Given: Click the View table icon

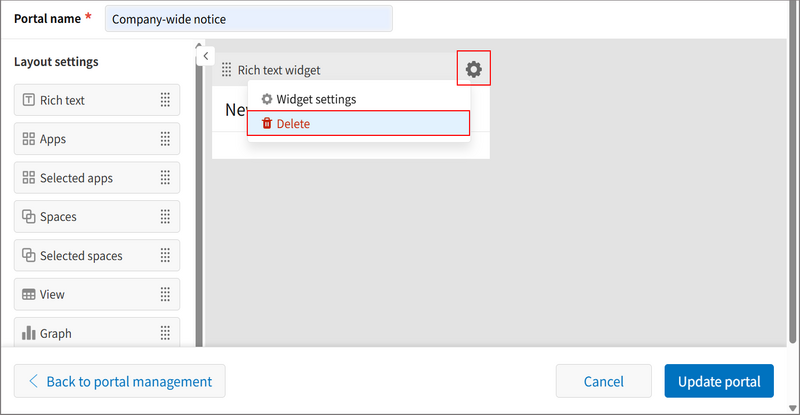Looking at the screenshot, I should [x=28, y=295].
